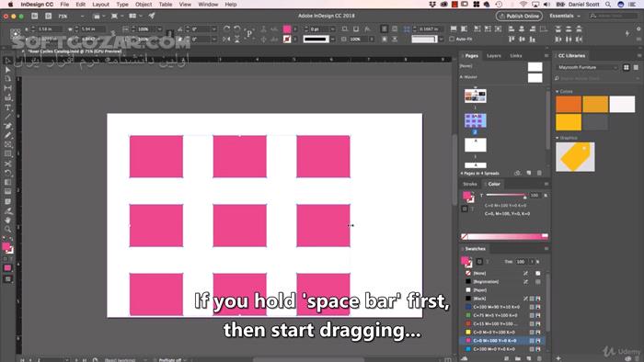The image size is (644, 362).
Task: Open the Maynooth Furniture library dropdown
Action: (587, 67)
